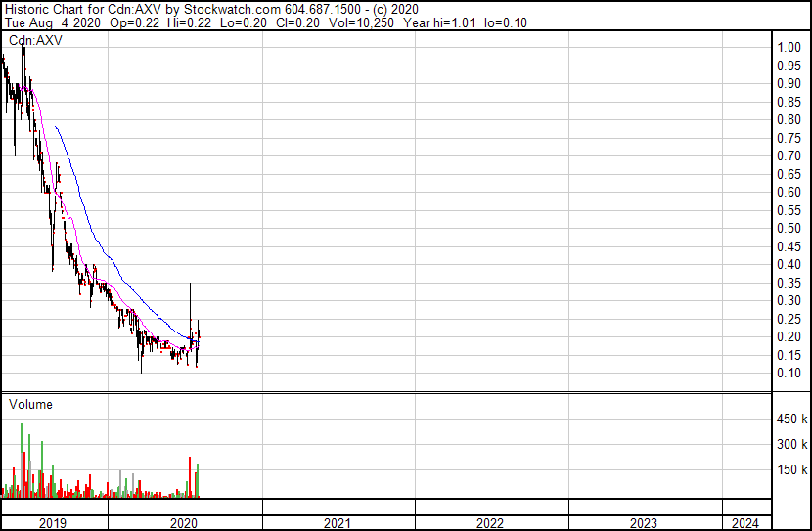This screenshot has width=812, height=531.
Task: Click the 0.75 price axis value
Action: [789, 138]
